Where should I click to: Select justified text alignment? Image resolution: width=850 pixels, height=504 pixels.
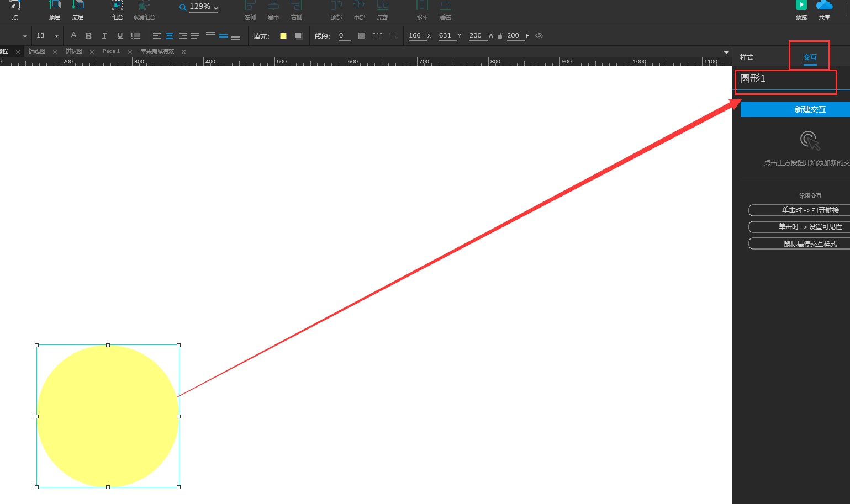(195, 36)
